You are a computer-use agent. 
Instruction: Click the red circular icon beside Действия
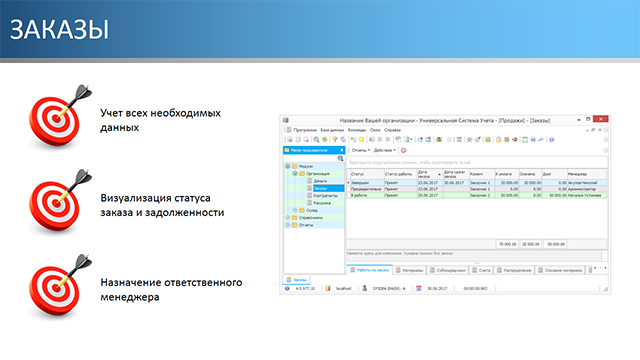point(403,150)
